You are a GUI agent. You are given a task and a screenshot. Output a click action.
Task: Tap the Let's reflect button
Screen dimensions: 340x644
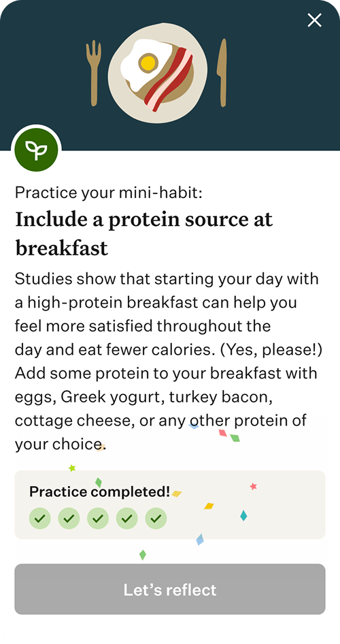[170, 590]
